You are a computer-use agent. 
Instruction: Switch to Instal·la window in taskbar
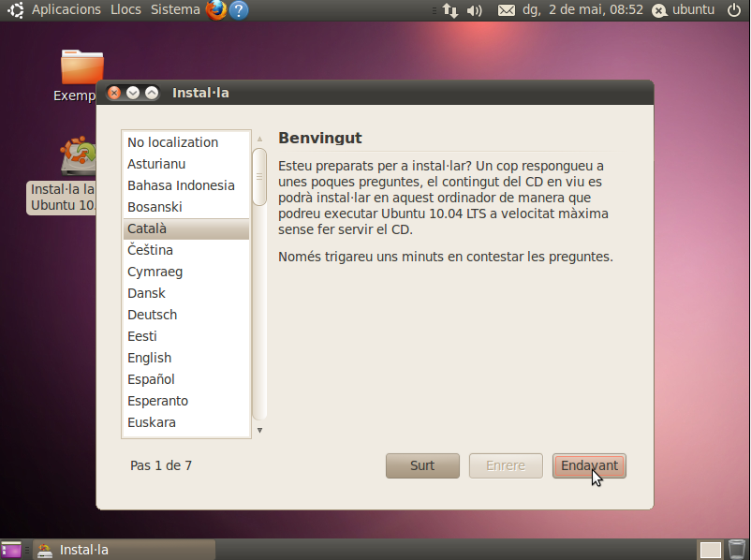[124, 550]
